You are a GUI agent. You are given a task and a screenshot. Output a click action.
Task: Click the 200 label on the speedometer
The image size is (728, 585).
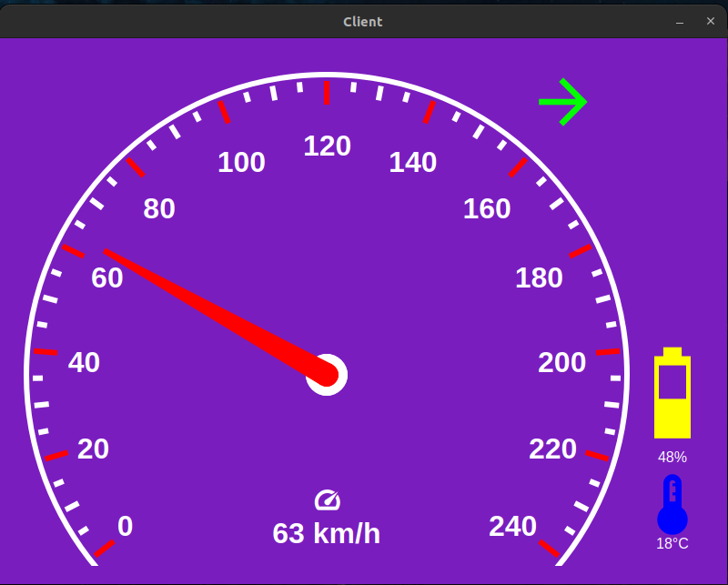[x=561, y=363]
